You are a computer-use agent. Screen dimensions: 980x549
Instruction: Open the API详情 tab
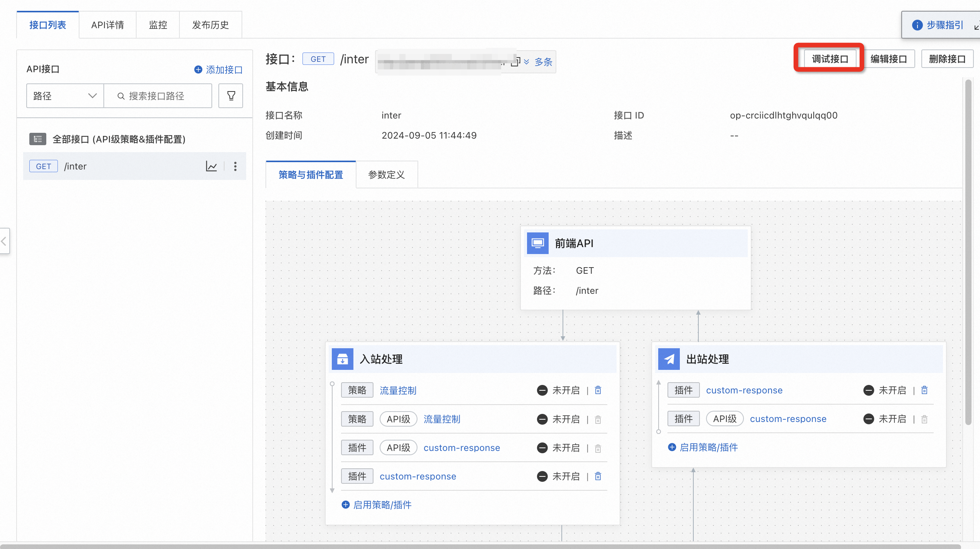(x=108, y=25)
